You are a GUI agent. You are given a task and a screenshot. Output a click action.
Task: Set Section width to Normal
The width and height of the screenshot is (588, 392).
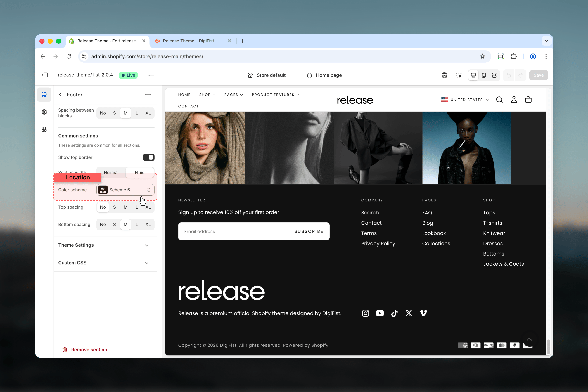(111, 173)
